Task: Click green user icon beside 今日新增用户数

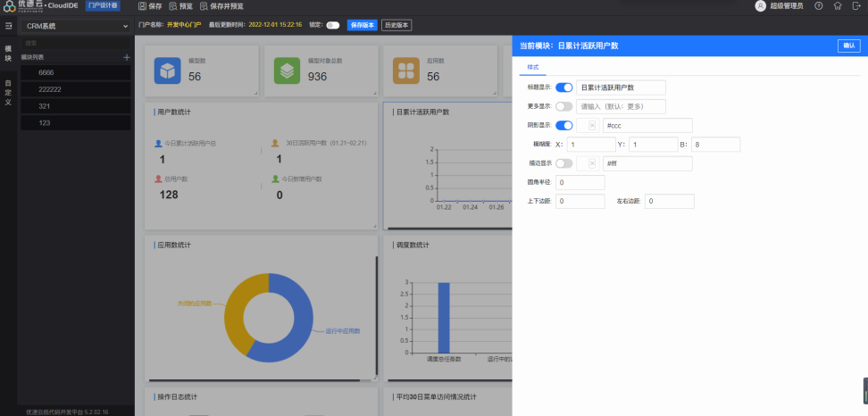Action: tap(275, 179)
